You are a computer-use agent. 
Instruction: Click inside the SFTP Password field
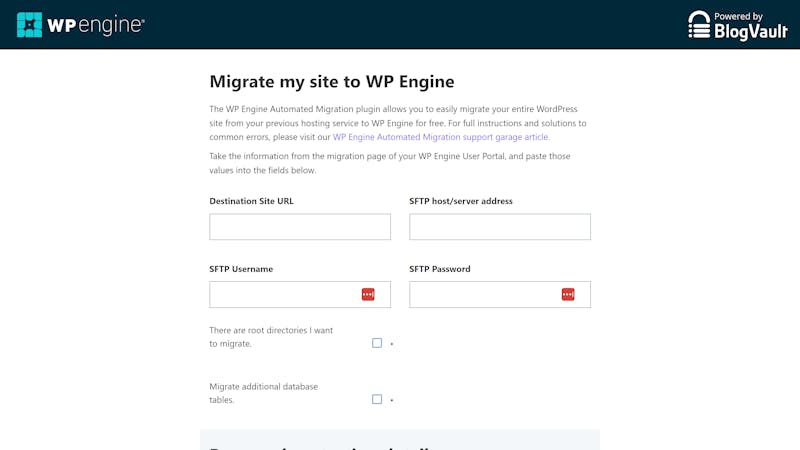point(484,294)
